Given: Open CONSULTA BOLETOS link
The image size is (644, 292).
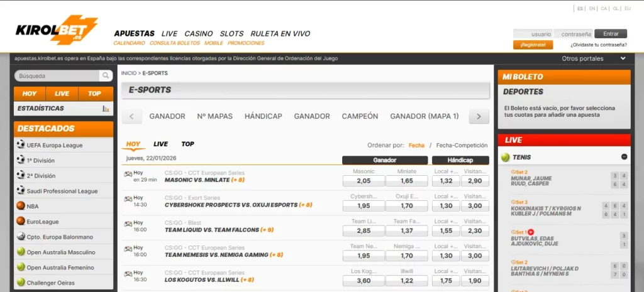Looking at the screenshot, I should (x=175, y=43).
